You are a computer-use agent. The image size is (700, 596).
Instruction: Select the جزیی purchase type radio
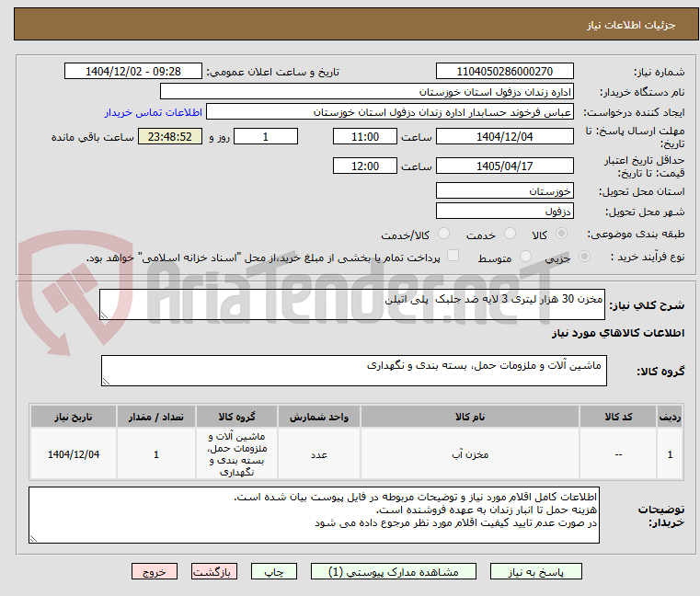coord(584,257)
